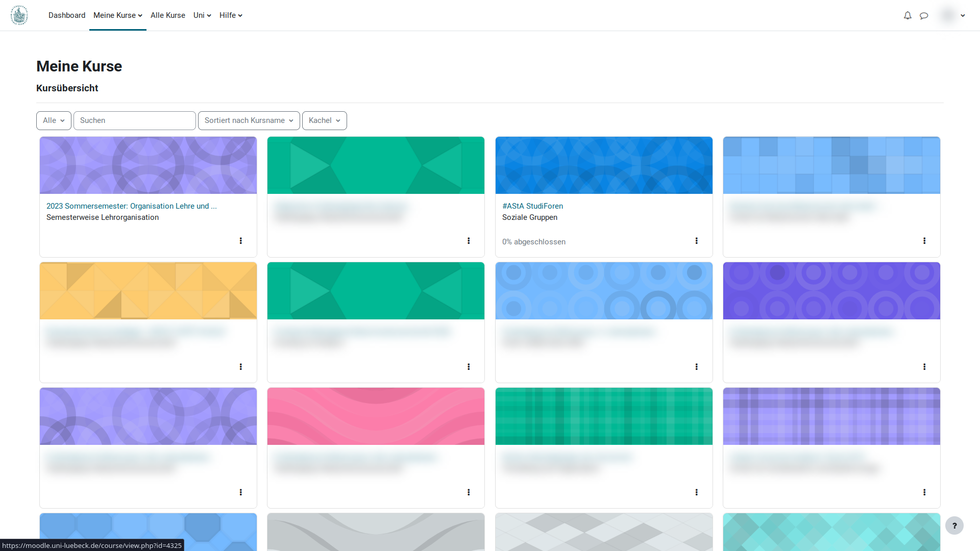Open the Sortiert nach Kursname dropdown

[x=249, y=120]
